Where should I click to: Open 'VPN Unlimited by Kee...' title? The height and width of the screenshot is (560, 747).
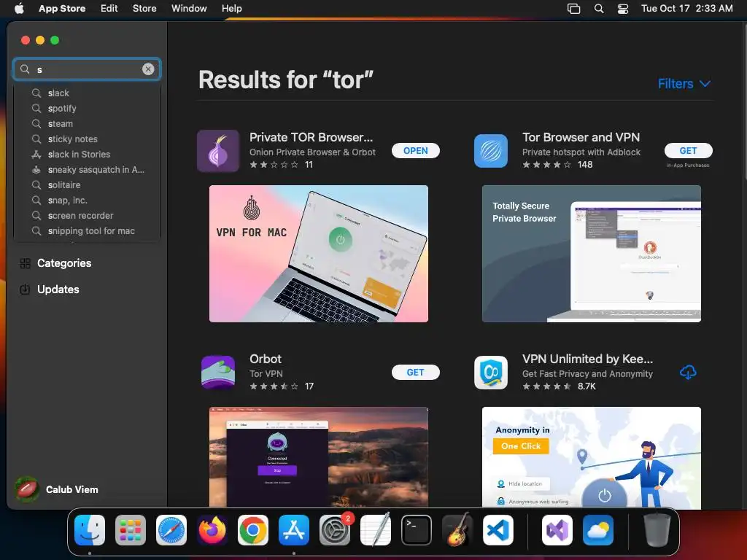(x=587, y=359)
